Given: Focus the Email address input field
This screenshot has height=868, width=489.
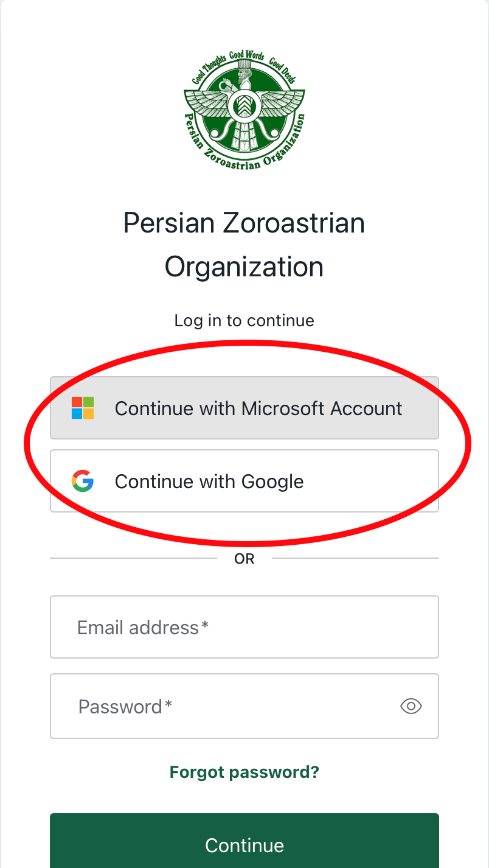Looking at the screenshot, I should pyautogui.click(x=244, y=627).
